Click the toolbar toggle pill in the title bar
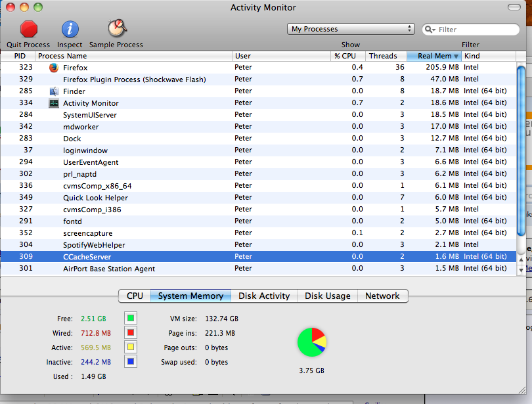This screenshot has width=532, height=404. pyautogui.click(x=514, y=7)
